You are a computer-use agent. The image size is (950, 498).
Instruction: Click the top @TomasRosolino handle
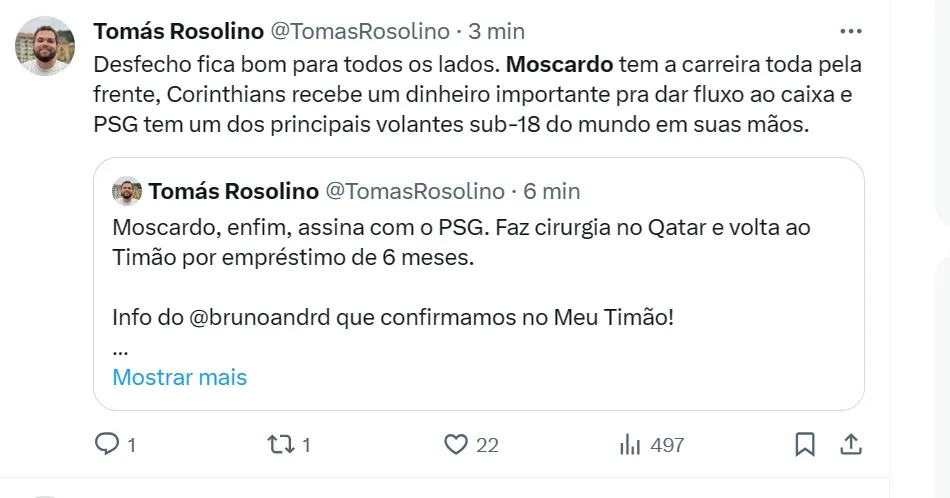click(x=360, y=31)
